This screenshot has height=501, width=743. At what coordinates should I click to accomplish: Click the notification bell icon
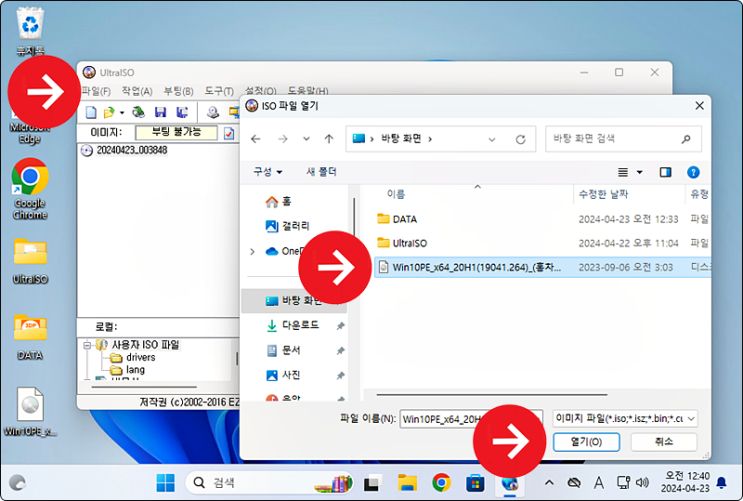(x=721, y=483)
